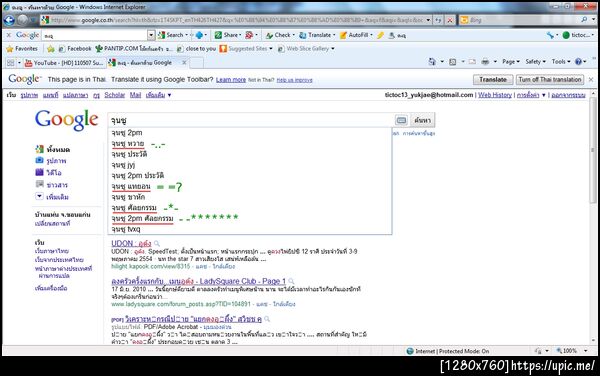Click the Learn more link
Screen dimensions: 600x376
tap(231, 80)
